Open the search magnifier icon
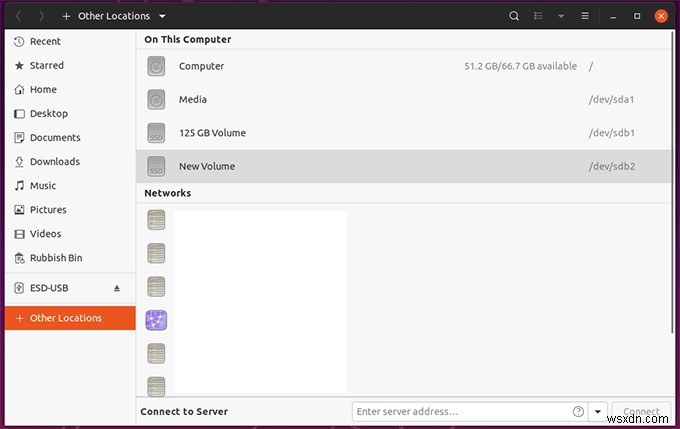The image size is (680, 429). point(514,16)
